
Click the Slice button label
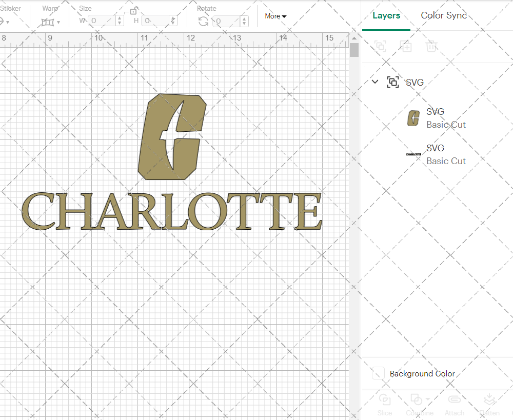coord(385,412)
